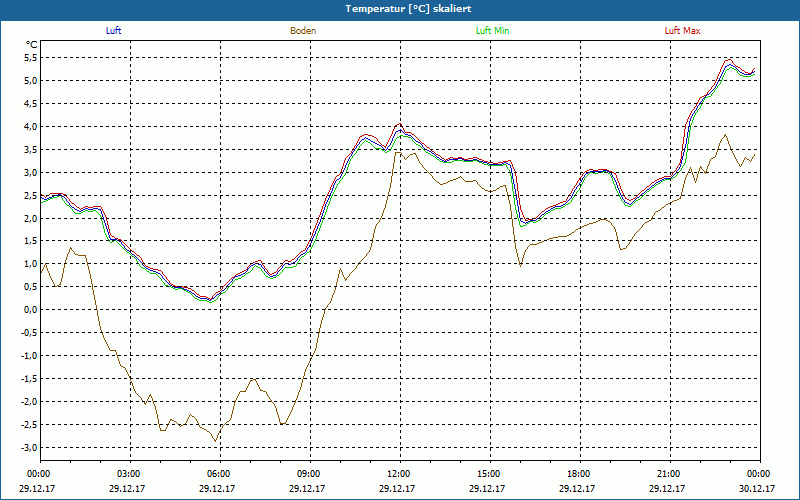Click the 4,0 y-axis label

pyautogui.click(x=31, y=127)
